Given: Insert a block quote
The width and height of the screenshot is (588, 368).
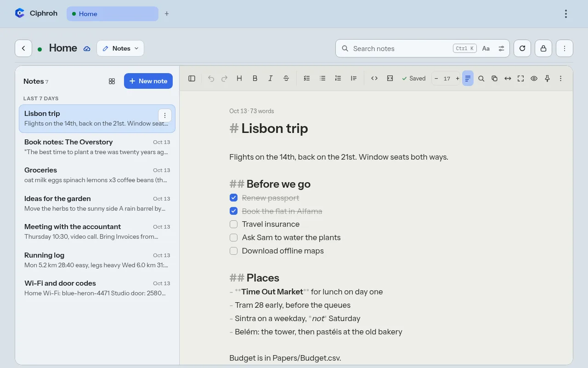Looking at the screenshot, I should click(x=354, y=79).
